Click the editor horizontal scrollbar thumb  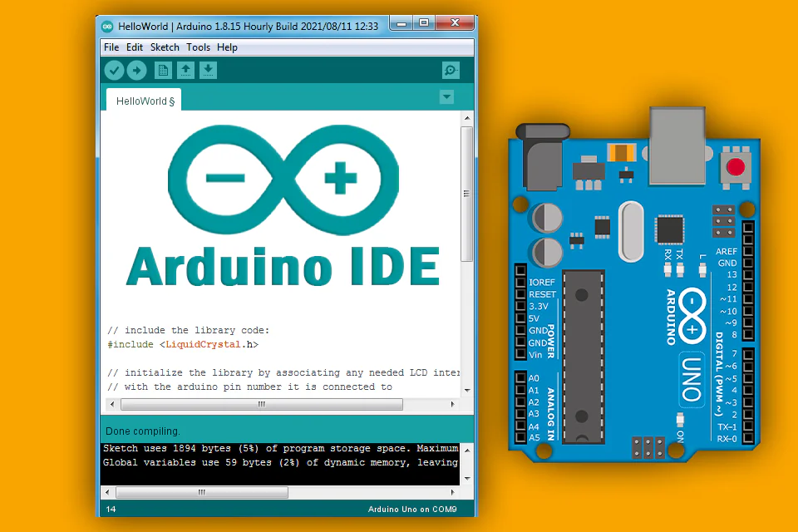260,404
